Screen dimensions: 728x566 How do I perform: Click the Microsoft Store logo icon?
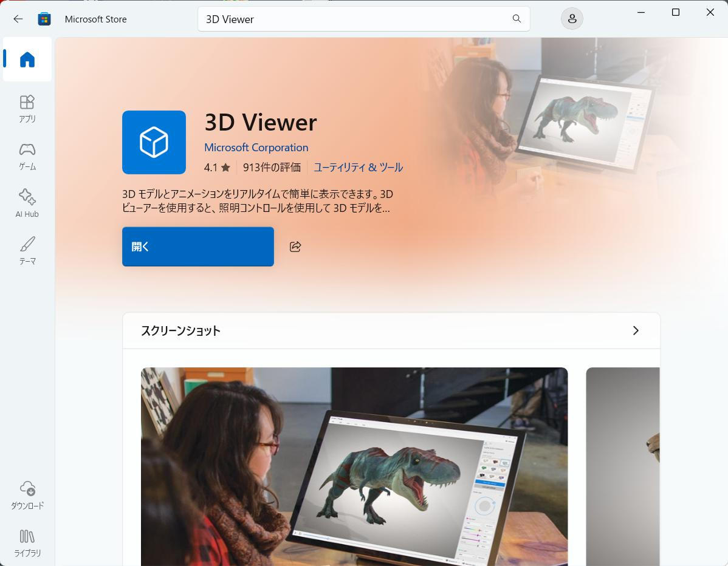tap(44, 19)
